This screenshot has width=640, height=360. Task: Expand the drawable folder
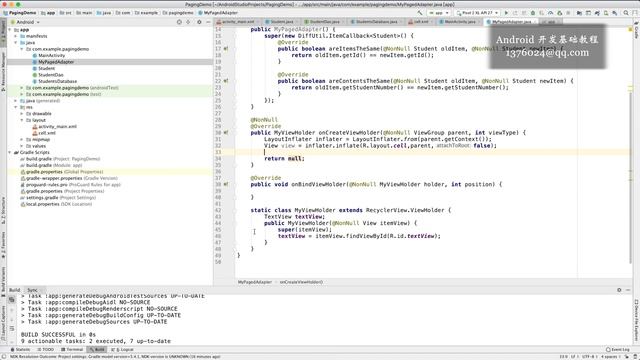22,114
